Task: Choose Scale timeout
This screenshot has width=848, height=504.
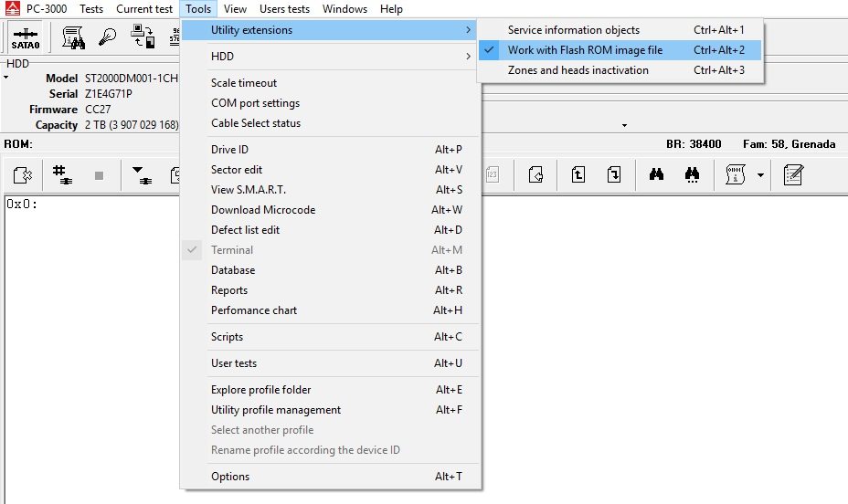Action: pyautogui.click(x=331, y=83)
